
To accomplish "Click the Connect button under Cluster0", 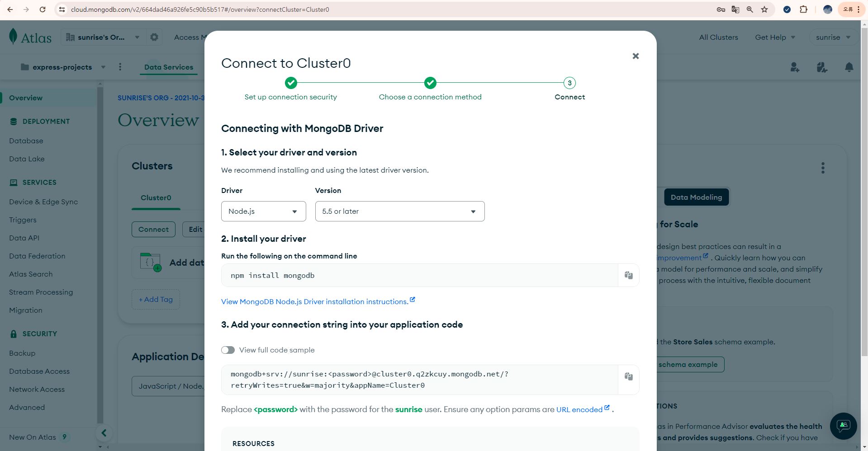I will point(153,229).
